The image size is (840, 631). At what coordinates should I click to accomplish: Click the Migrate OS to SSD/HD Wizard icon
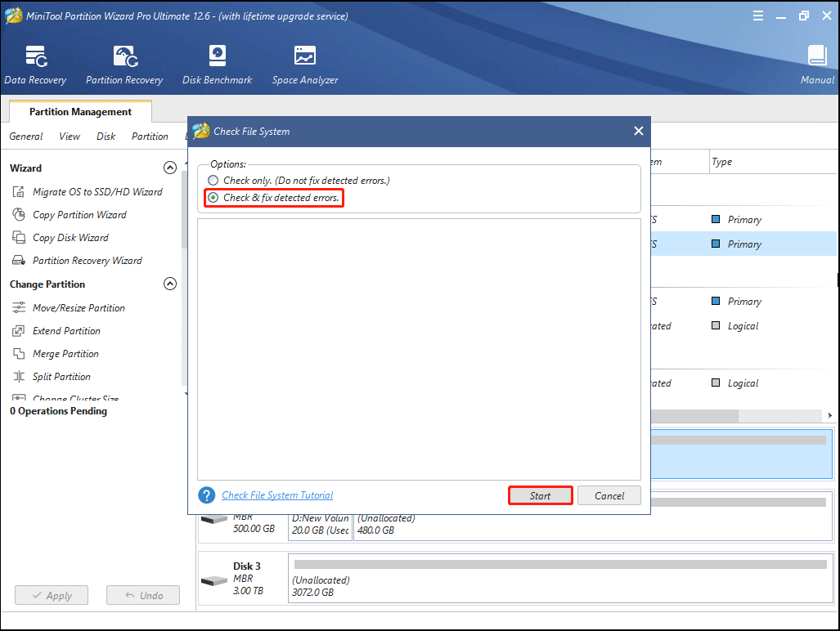point(19,191)
